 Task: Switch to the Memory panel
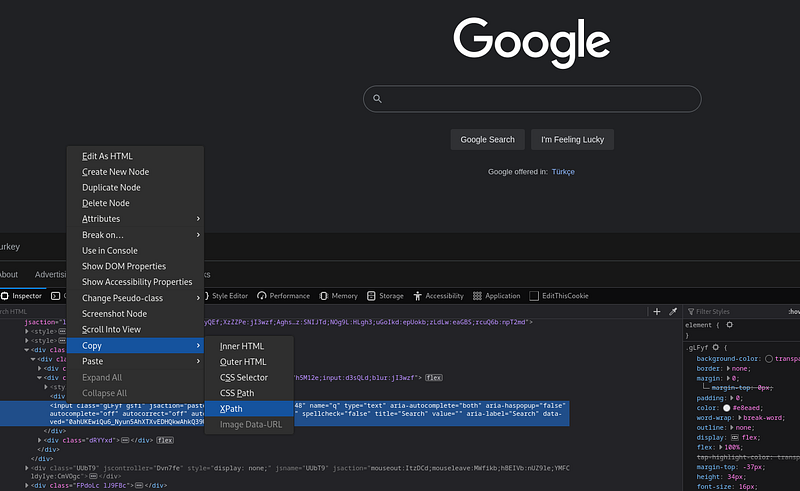338,296
